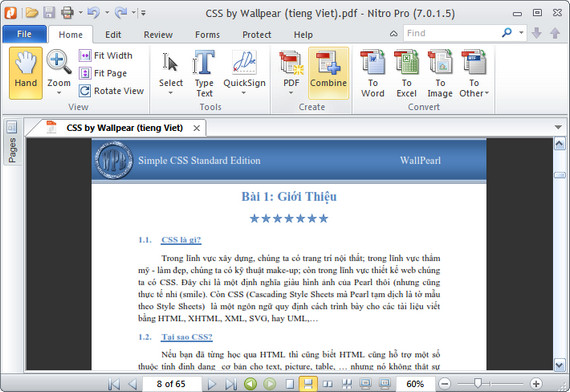Click the Undo arrow icon
Image resolution: width=570 pixels, height=392 pixels.
point(93,13)
